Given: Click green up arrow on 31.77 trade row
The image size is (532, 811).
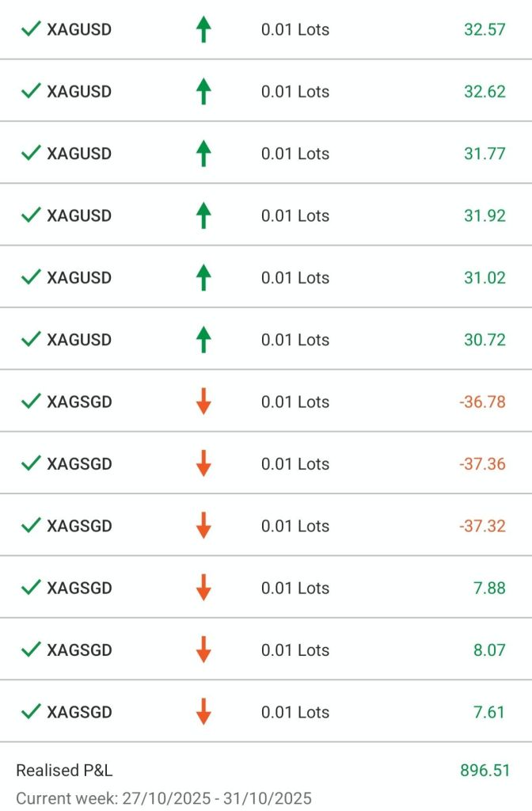Looking at the screenshot, I should click(203, 154).
